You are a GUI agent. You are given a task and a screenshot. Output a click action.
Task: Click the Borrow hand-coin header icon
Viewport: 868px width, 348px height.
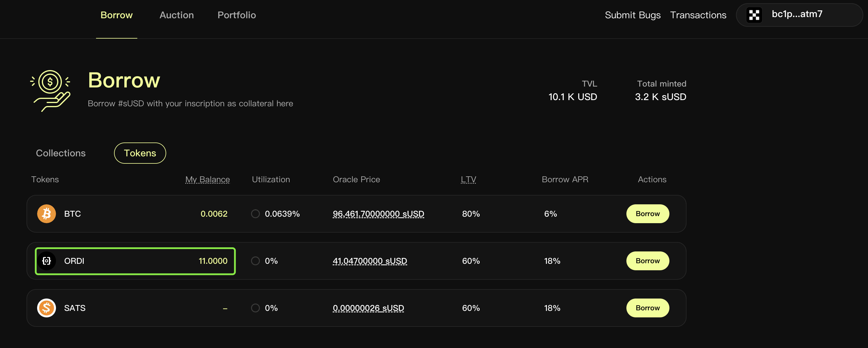(x=51, y=91)
